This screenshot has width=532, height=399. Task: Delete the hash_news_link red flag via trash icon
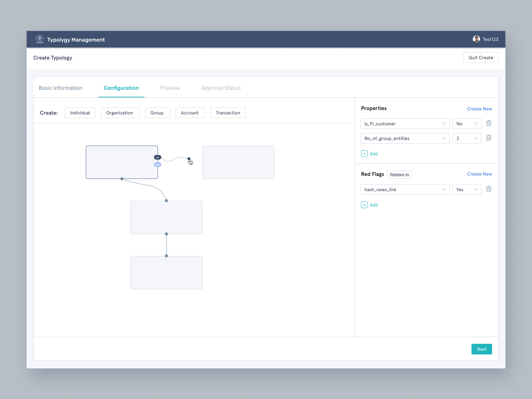(488, 189)
